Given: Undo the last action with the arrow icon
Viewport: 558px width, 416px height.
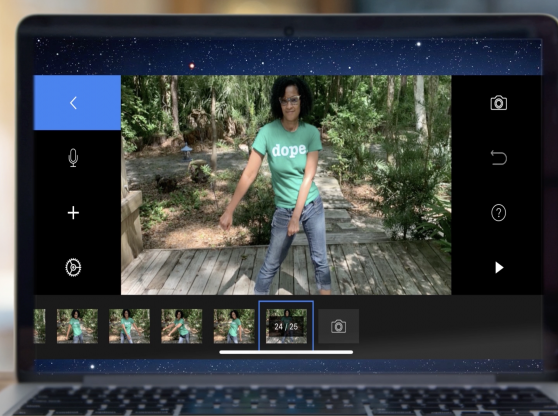Looking at the screenshot, I should 499,158.
